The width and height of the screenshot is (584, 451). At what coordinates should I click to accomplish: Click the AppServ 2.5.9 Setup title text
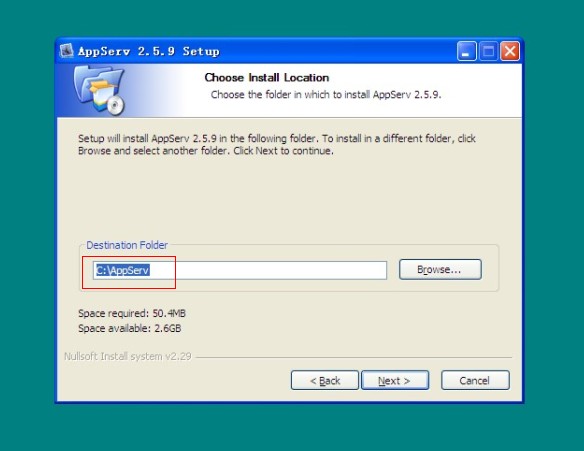click(x=149, y=51)
